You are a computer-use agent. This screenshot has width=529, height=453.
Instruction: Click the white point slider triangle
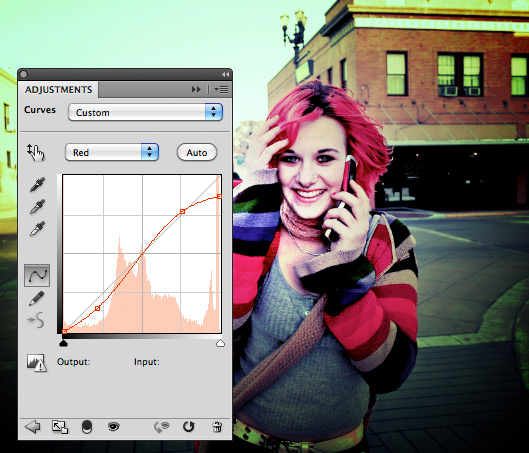click(x=220, y=343)
